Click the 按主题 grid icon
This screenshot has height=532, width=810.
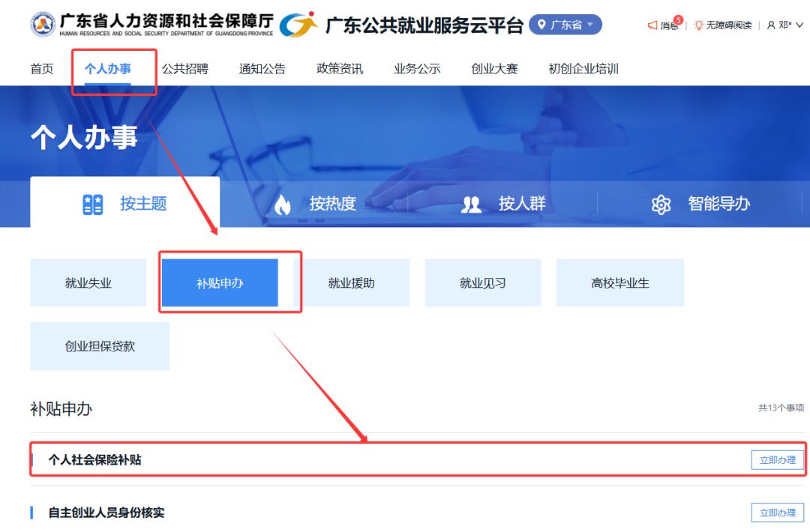click(x=92, y=204)
